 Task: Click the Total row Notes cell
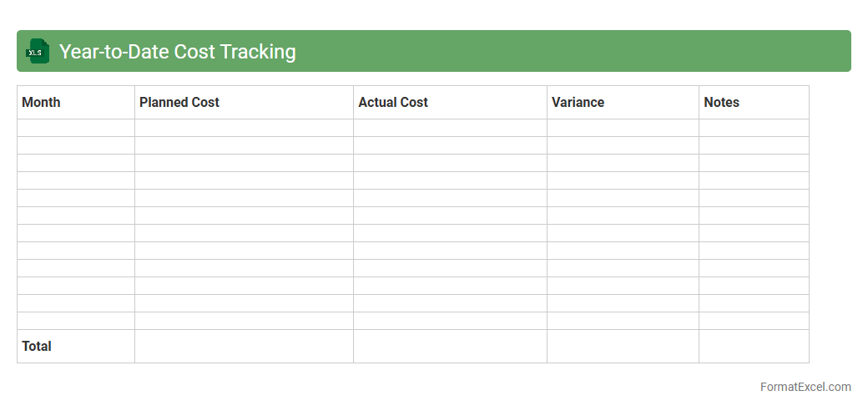tap(754, 347)
